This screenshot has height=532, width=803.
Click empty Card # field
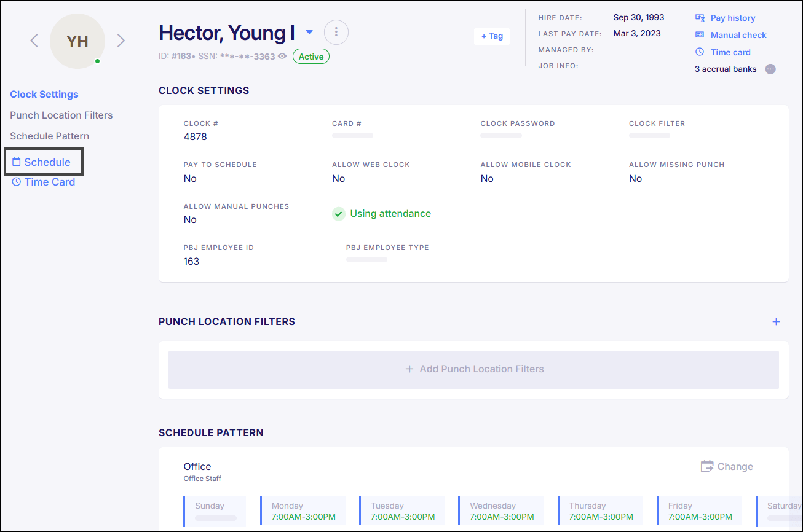tap(352, 135)
